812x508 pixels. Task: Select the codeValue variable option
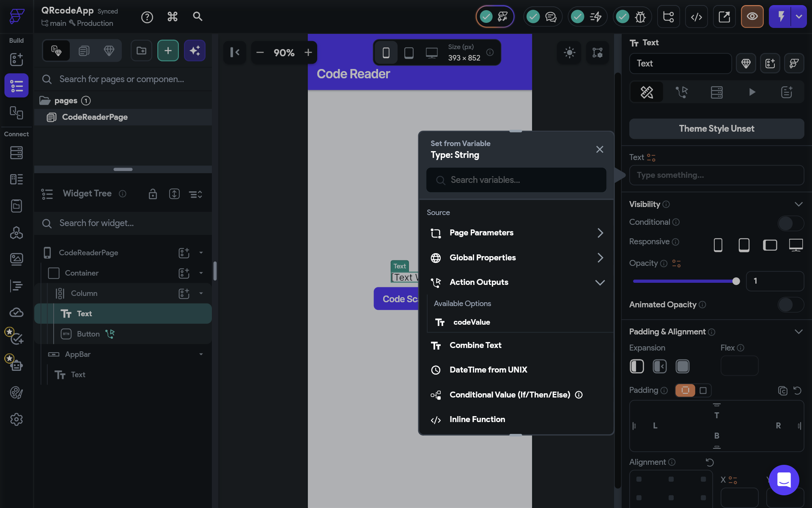(x=472, y=322)
